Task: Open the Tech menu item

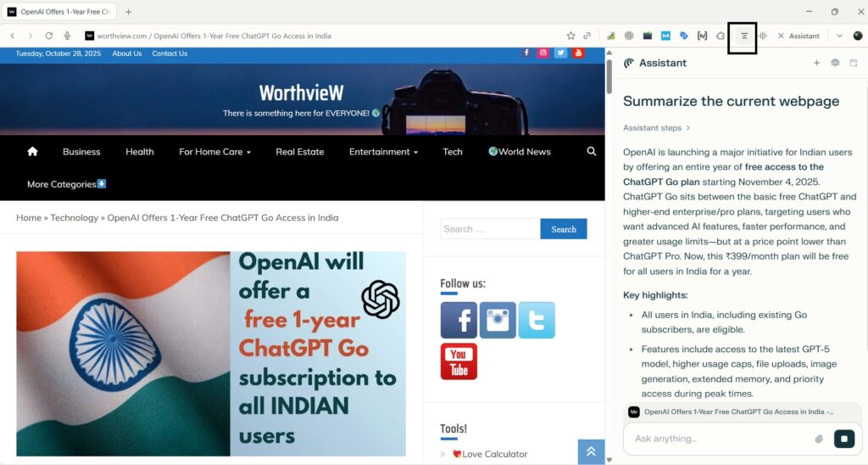Action: pyautogui.click(x=453, y=151)
